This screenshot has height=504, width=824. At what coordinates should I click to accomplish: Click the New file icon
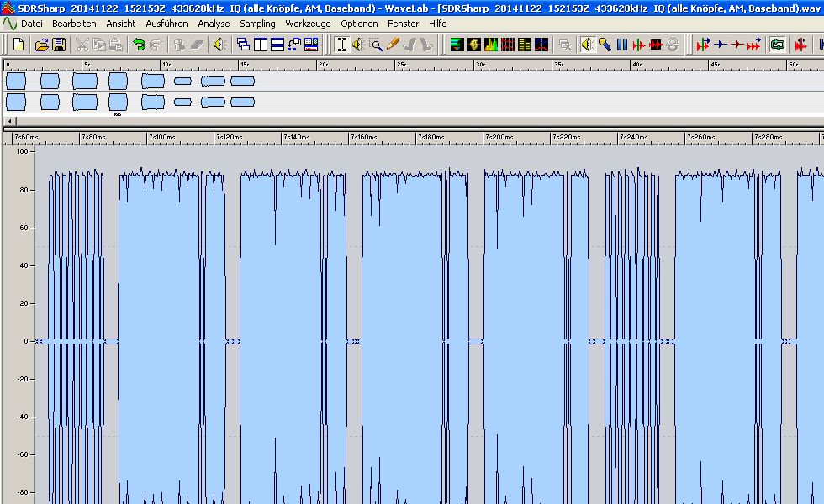click(x=18, y=44)
